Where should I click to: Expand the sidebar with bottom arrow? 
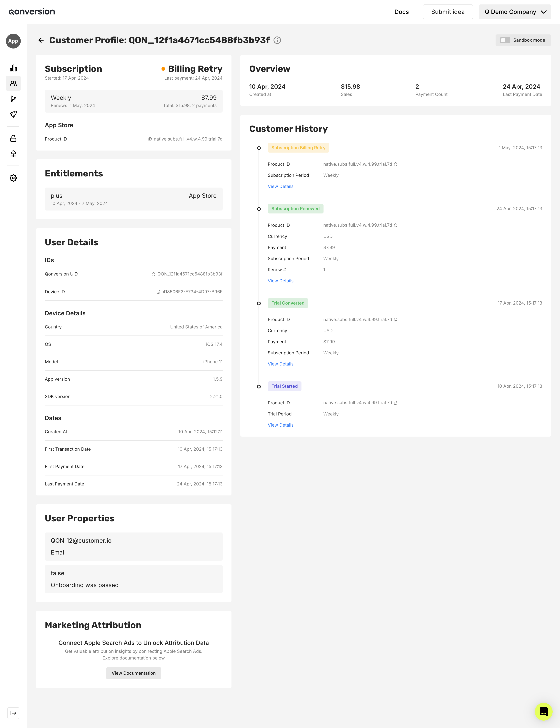click(x=13, y=713)
